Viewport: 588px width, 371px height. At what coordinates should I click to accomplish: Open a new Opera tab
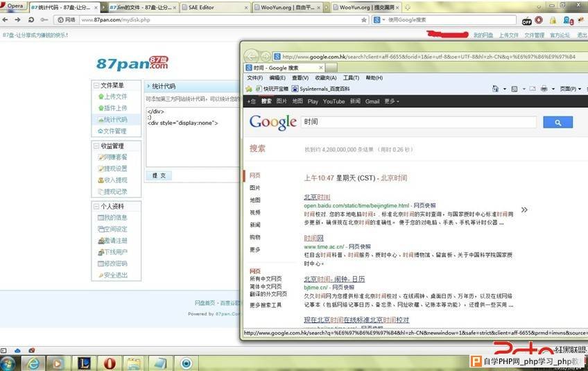coord(408,7)
